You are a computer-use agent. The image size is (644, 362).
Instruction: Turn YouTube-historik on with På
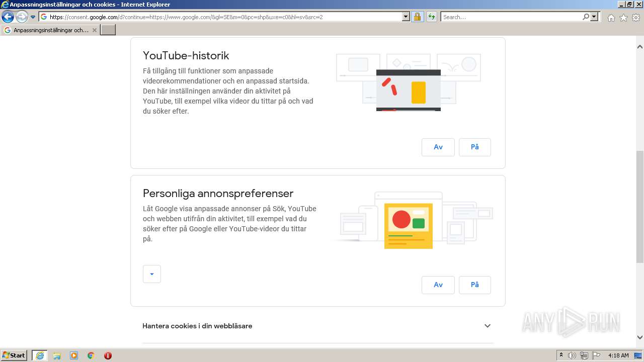(x=475, y=147)
